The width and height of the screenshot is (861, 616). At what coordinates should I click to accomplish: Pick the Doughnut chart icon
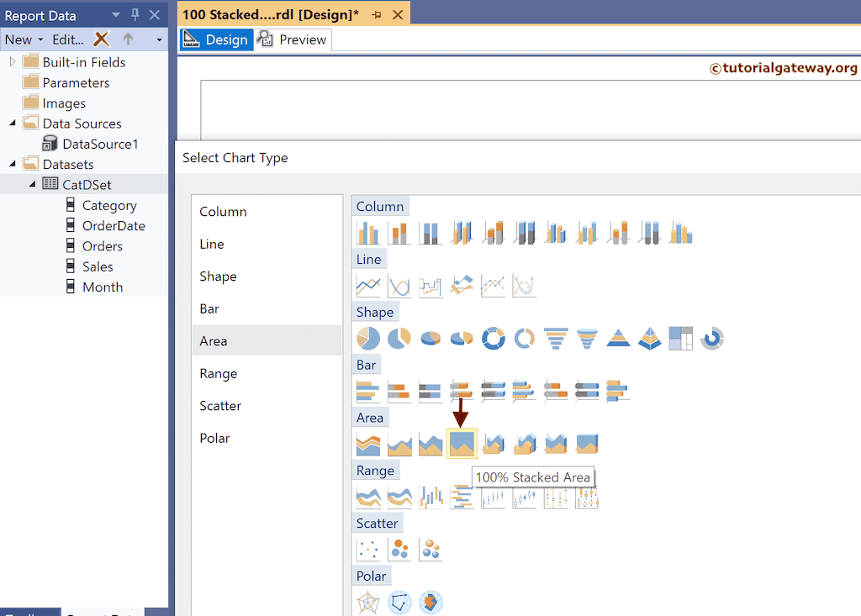(493, 338)
